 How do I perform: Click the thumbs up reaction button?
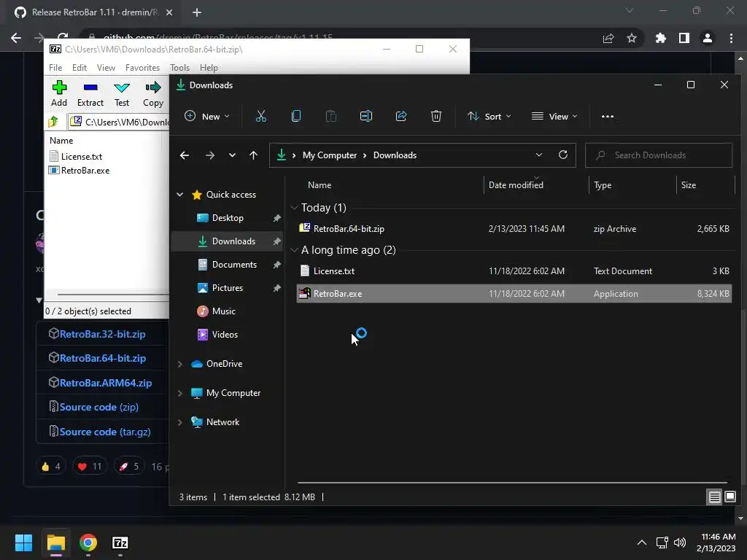[51, 467]
